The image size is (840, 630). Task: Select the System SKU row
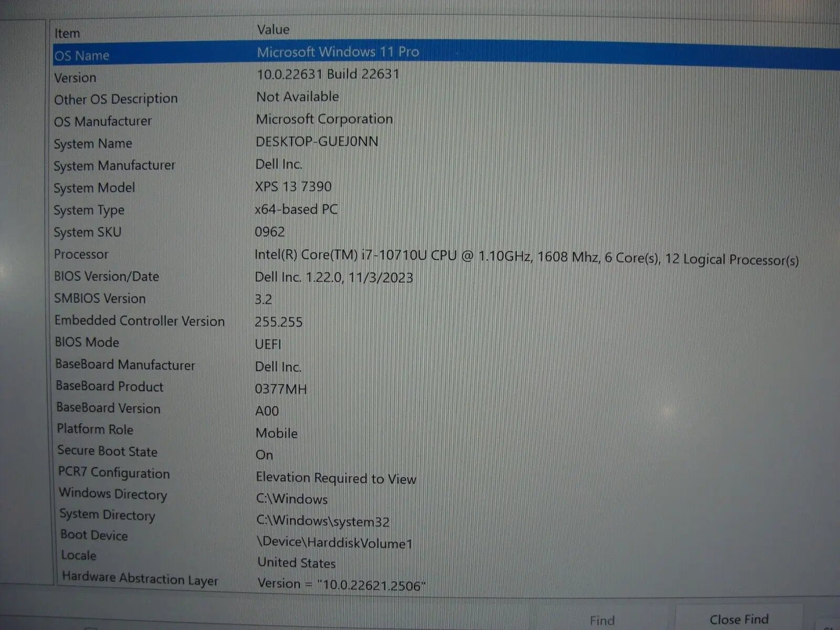tap(446, 232)
